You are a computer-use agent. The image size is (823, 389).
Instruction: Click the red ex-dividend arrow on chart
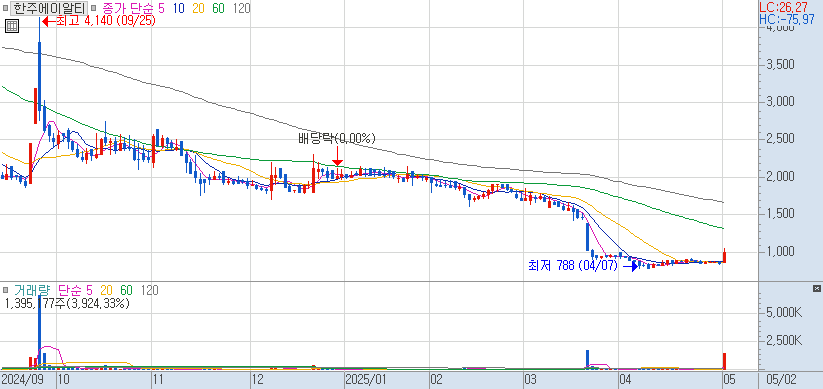point(337,156)
